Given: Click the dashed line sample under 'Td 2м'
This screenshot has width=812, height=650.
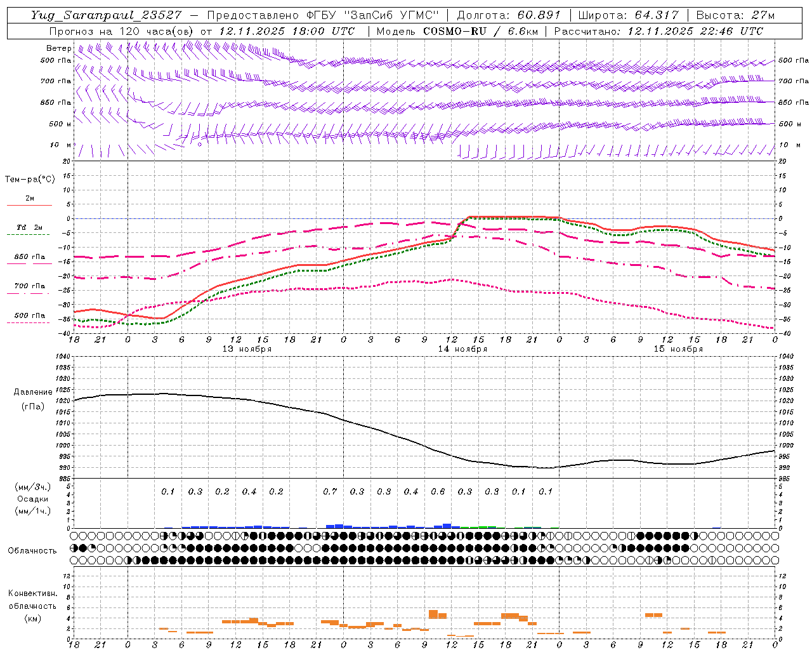Looking at the screenshot, I should (x=29, y=235).
